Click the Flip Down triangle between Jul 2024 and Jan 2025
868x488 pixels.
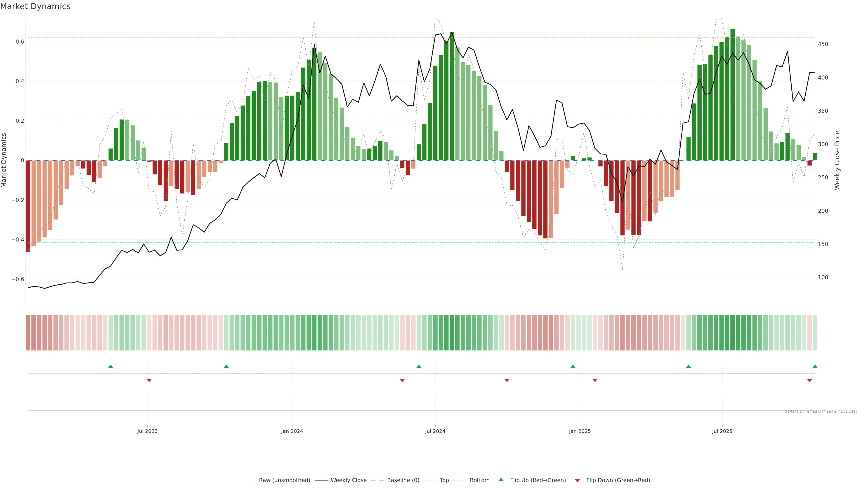[x=507, y=380]
